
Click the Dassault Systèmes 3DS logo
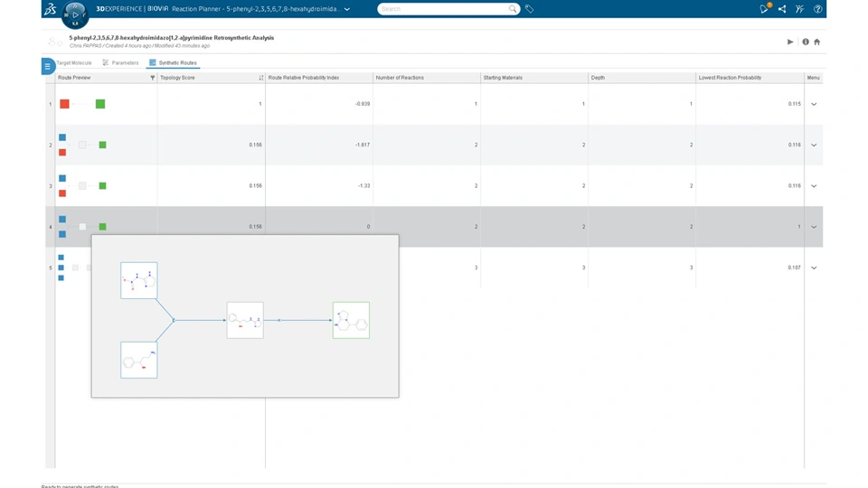51,9
